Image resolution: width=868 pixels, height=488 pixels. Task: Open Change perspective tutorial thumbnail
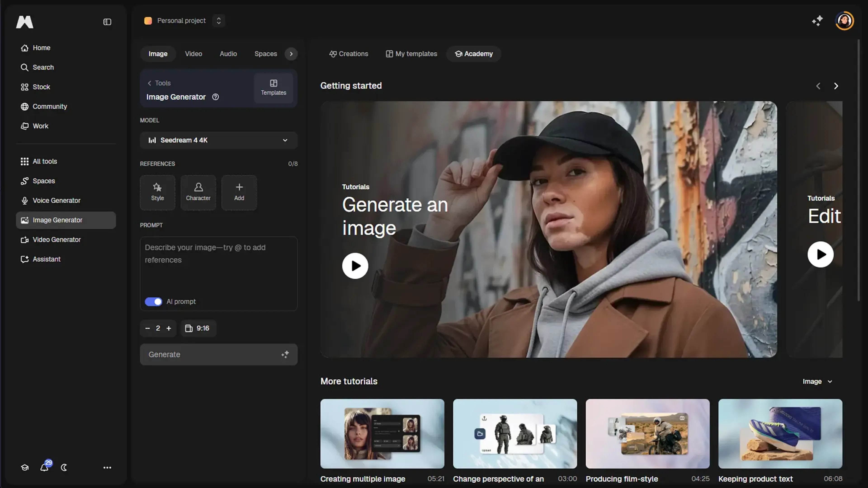tap(515, 434)
